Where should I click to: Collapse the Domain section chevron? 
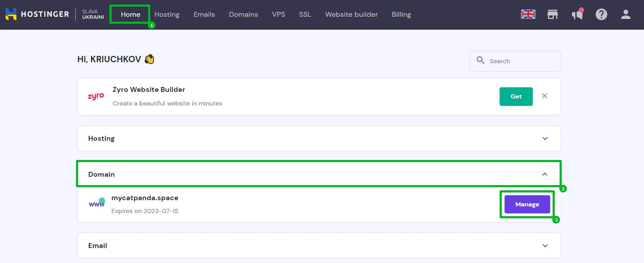[545, 174]
